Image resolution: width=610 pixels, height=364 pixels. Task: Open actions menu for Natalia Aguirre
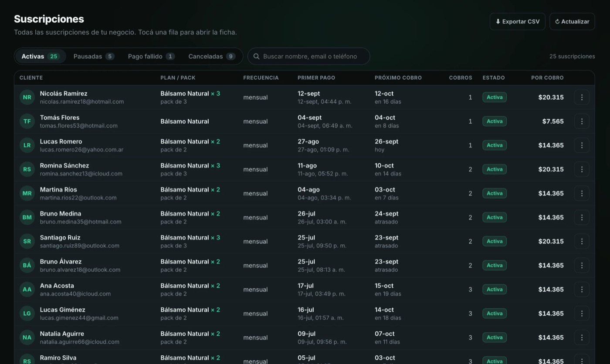pos(582,337)
